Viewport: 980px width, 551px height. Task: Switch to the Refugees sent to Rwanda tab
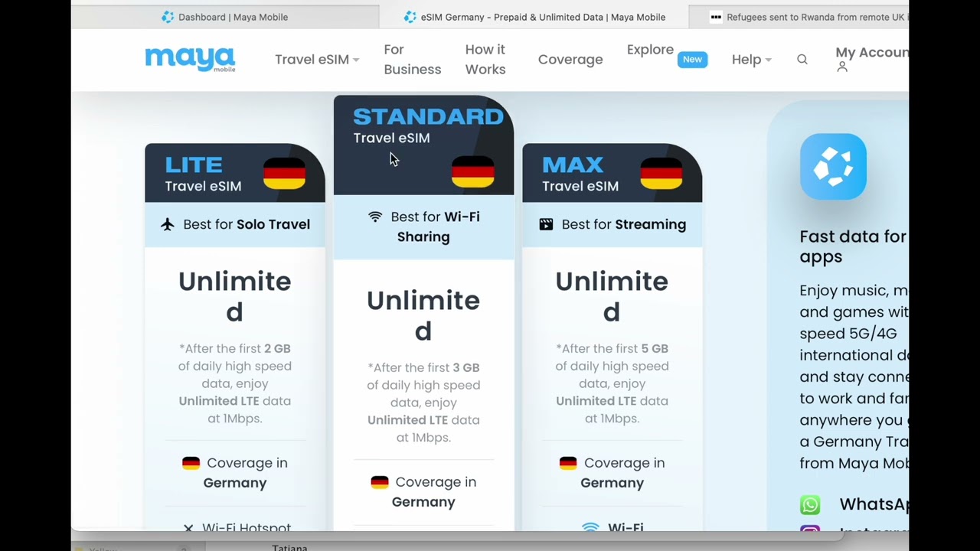(x=799, y=17)
